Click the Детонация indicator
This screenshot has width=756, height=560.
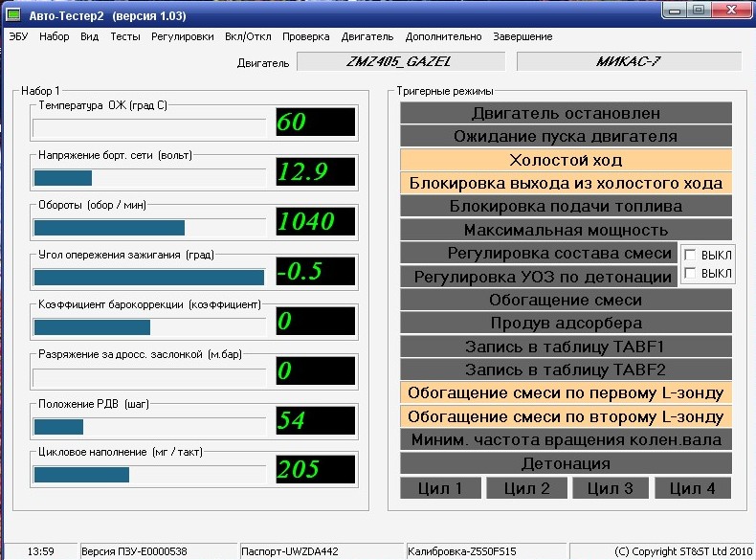coord(566,463)
